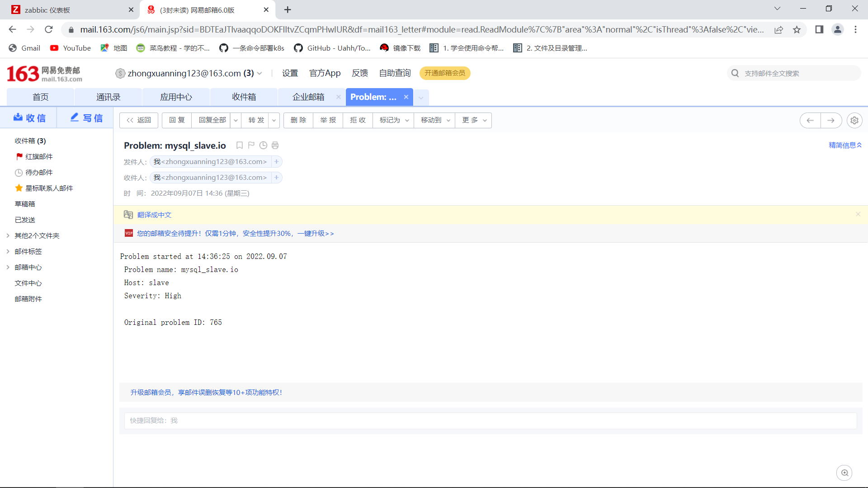This screenshot has height=488, width=868.
Task: Switch to the 通讯录 tab
Action: [x=108, y=97]
